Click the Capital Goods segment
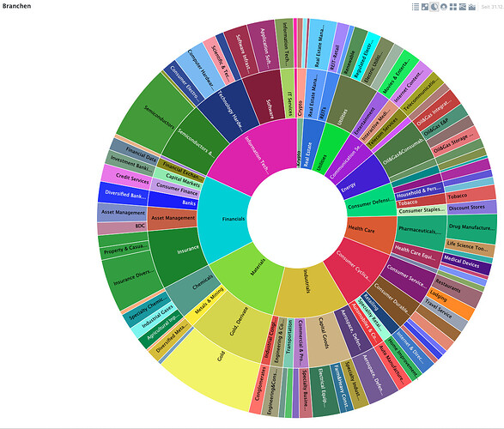The width and height of the screenshot is (504, 429). (x=325, y=341)
